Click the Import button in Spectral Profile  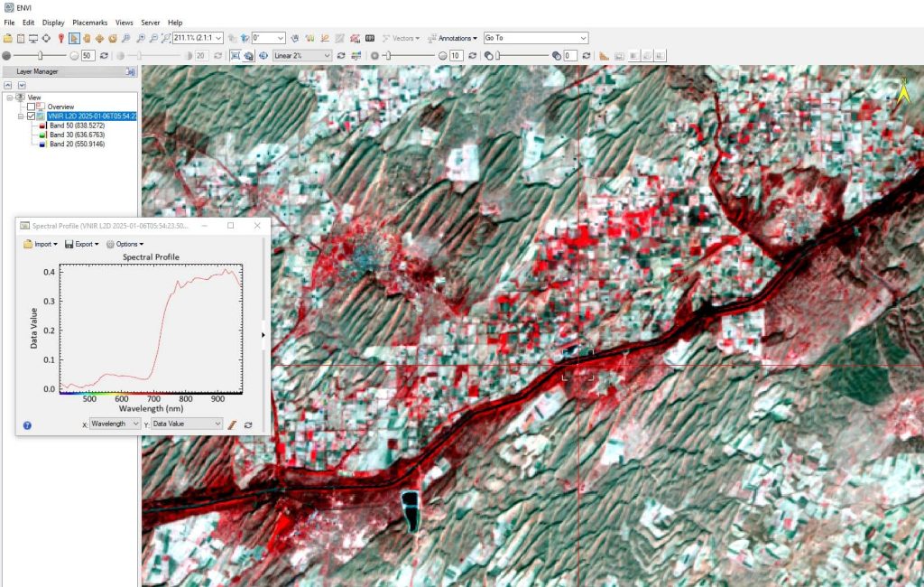41,244
